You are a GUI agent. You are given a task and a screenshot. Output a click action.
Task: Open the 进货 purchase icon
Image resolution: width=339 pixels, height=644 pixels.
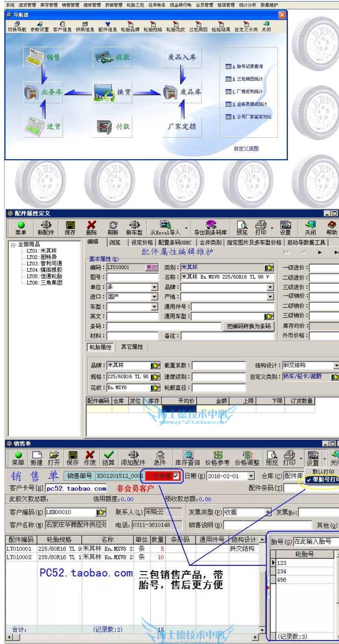coord(43,127)
